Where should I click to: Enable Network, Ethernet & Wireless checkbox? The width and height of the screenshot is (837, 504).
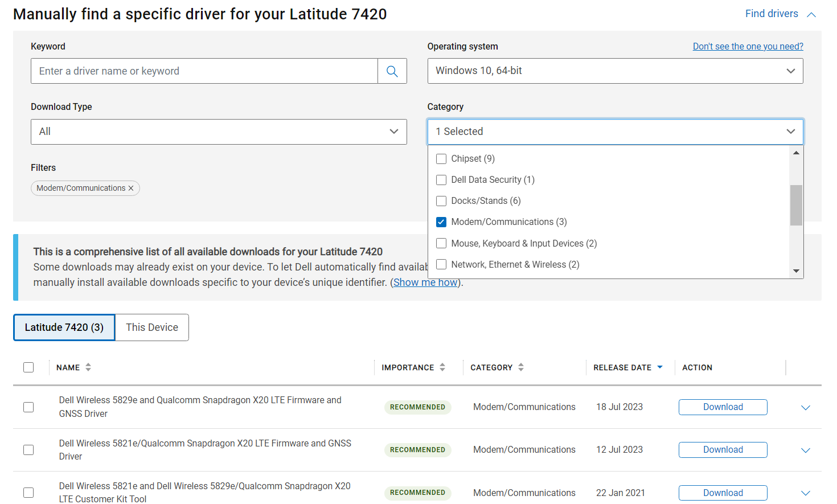[441, 264]
